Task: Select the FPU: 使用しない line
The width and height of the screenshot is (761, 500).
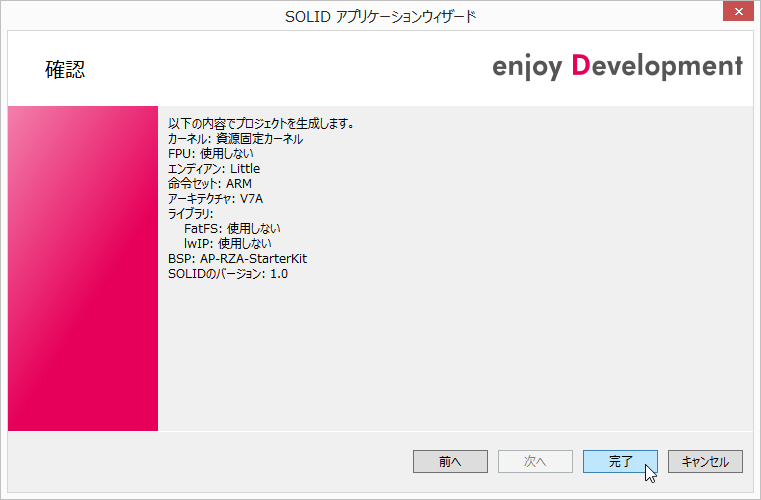Action: [x=210, y=154]
